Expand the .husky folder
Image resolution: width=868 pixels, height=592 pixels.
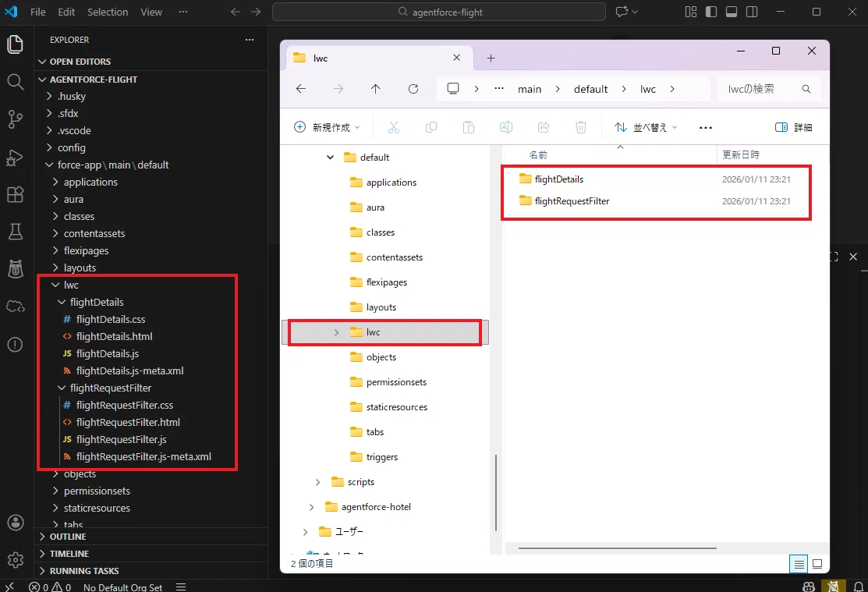(49, 96)
